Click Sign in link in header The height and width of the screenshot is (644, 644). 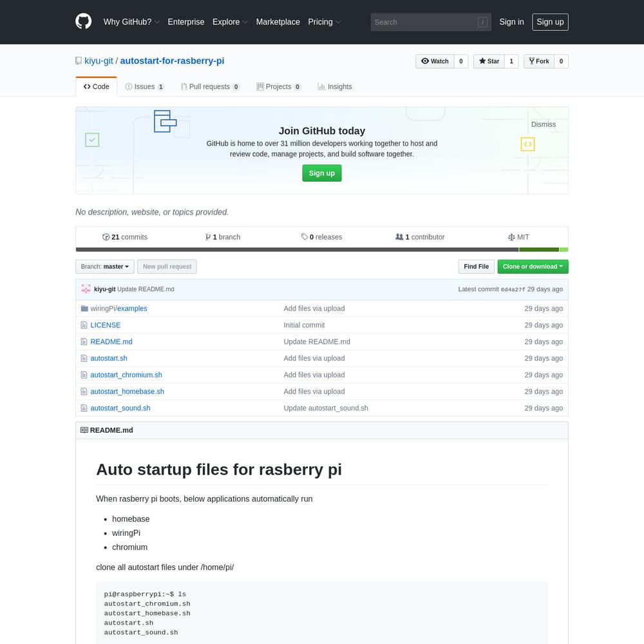[x=511, y=22]
